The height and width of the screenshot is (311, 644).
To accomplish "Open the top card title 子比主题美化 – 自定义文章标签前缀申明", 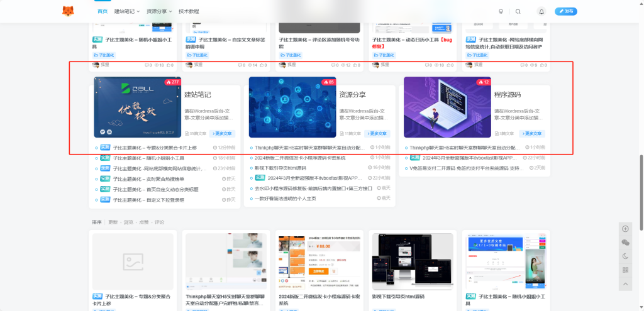I will pyautogui.click(x=226, y=43).
